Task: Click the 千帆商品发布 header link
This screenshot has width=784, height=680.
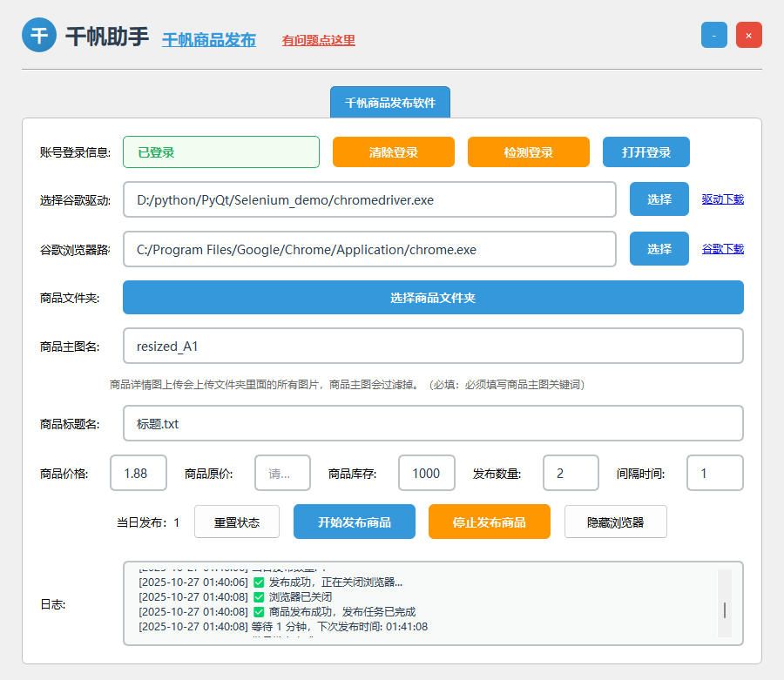Action: click(x=208, y=40)
